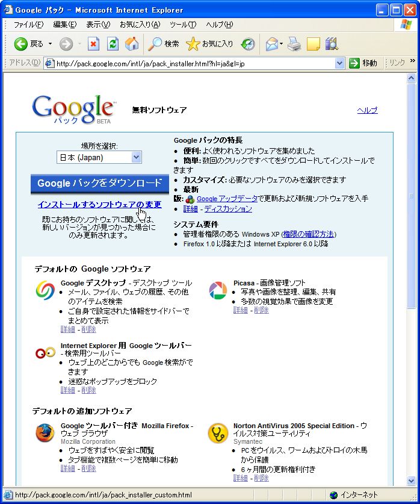Click the Google Desktop swirl icon
The height and width of the screenshot is (504, 420).
(45, 290)
